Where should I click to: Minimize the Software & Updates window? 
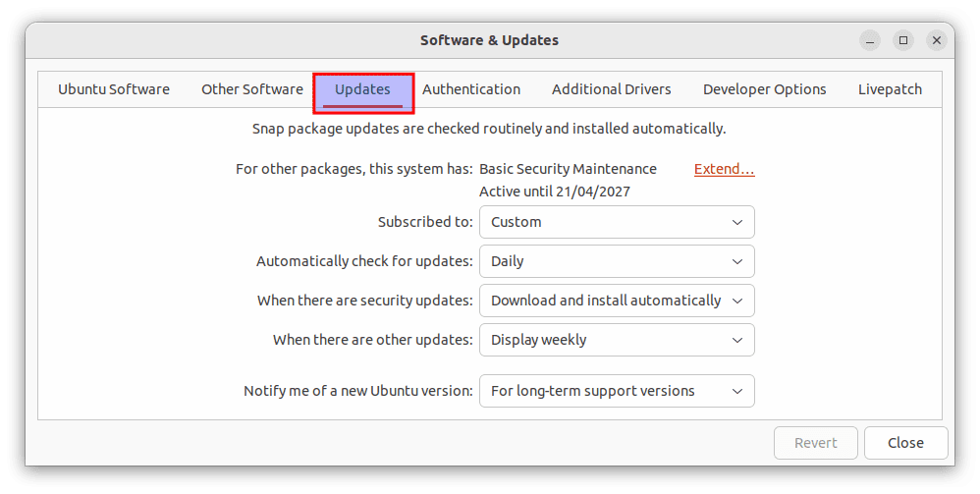(x=870, y=40)
